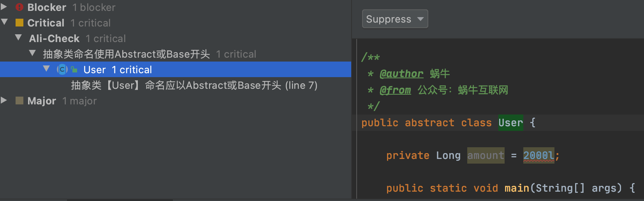Click the underlined 2000l literal
The width and height of the screenshot is (644, 201).
pyautogui.click(x=539, y=155)
